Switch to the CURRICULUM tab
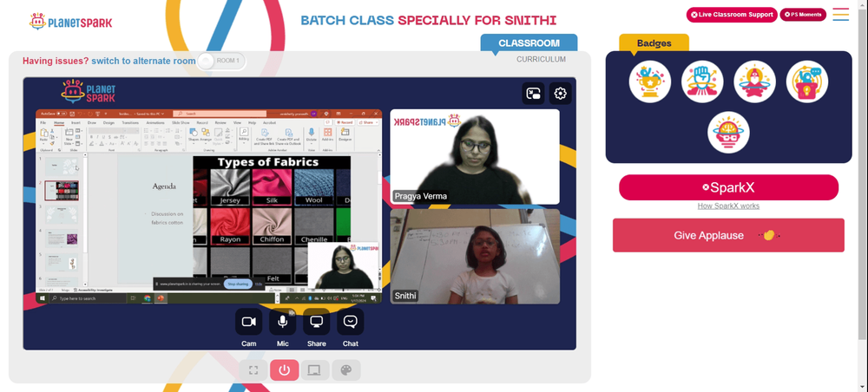 point(541,59)
